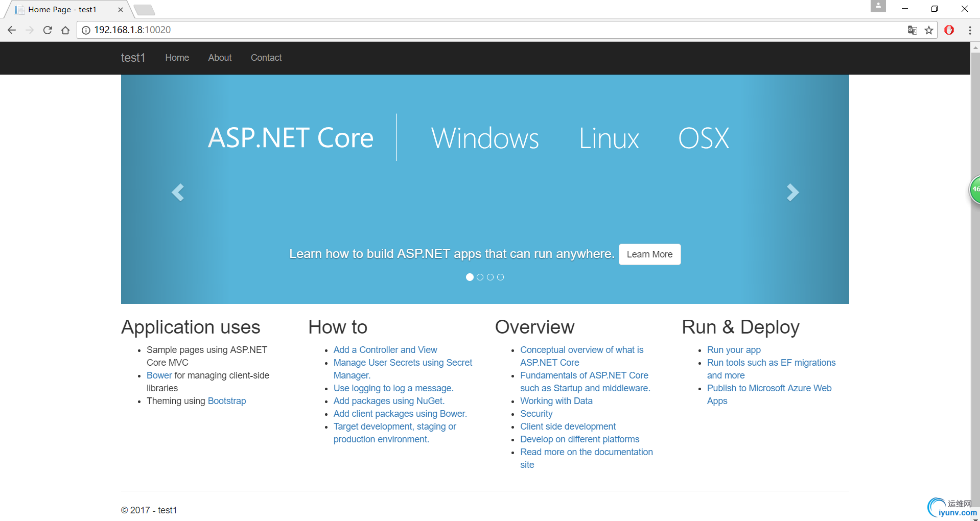Open Target development, staging or production link
This screenshot has width=980, height=521.
[394, 433]
